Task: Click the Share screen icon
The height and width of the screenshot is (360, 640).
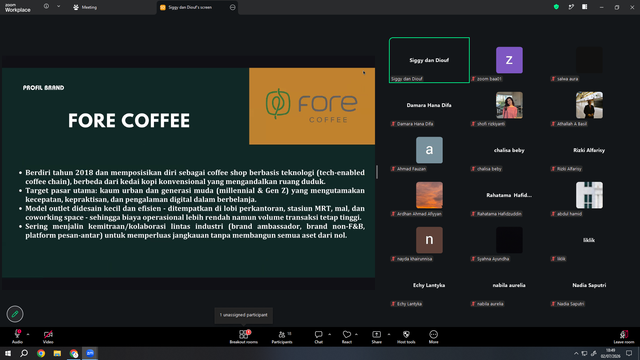Action: pos(376,334)
